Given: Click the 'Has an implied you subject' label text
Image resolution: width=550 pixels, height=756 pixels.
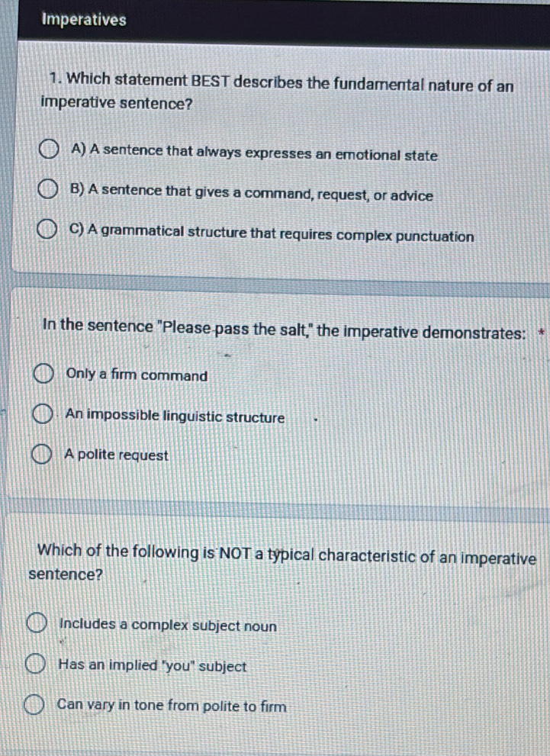Looking at the screenshot, I should click(153, 665).
